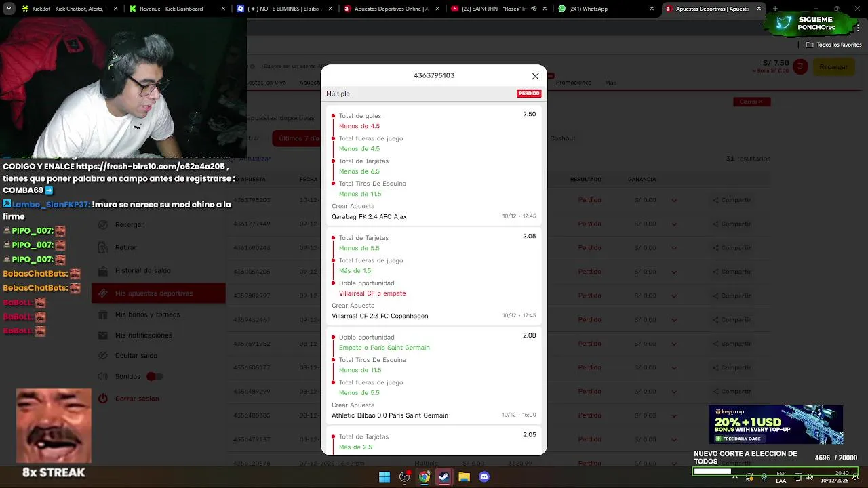Screen dimensions: 868x488
Task: Switch to NO TE ELIMINES tab
Action: [283, 9]
